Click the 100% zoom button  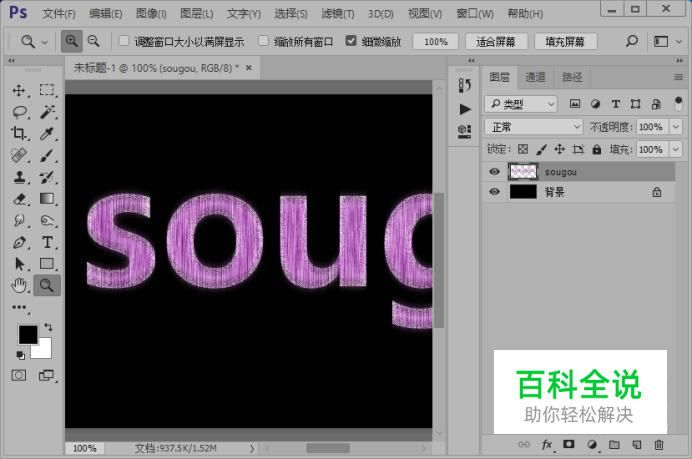pyautogui.click(x=436, y=41)
